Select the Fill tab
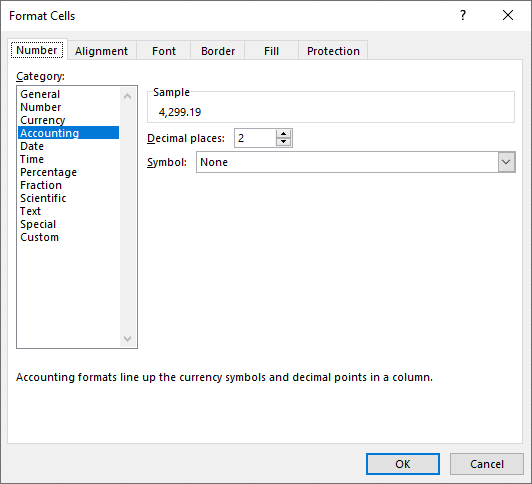 click(271, 51)
